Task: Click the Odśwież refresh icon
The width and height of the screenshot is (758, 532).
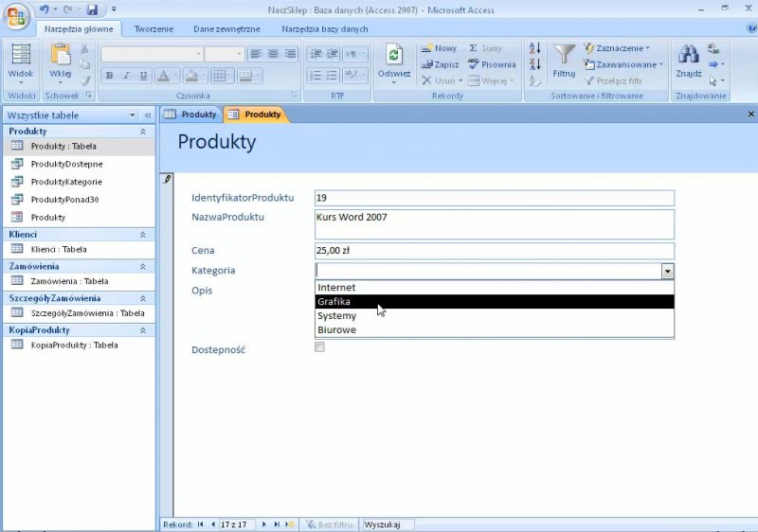Action: tap(394, 56)
